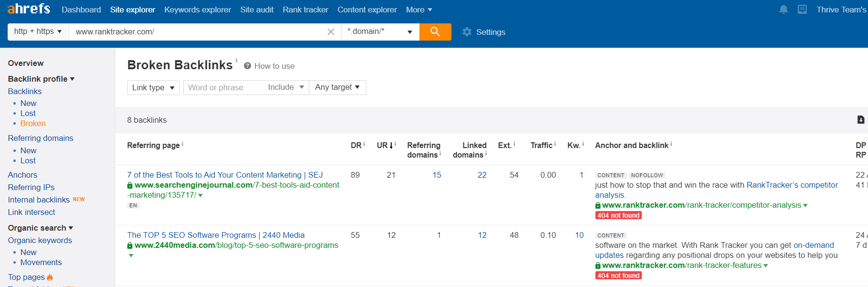Viewport: 868px width, 287px height.
Task: Click the info icon next to Traffic
Action: coord(555,144)
